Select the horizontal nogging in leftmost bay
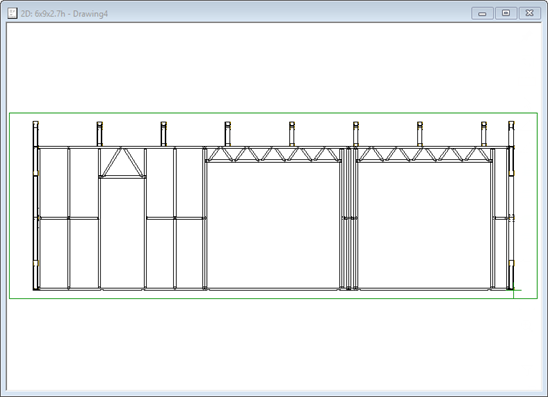This screenshot has width=548, height=397. 54,218
